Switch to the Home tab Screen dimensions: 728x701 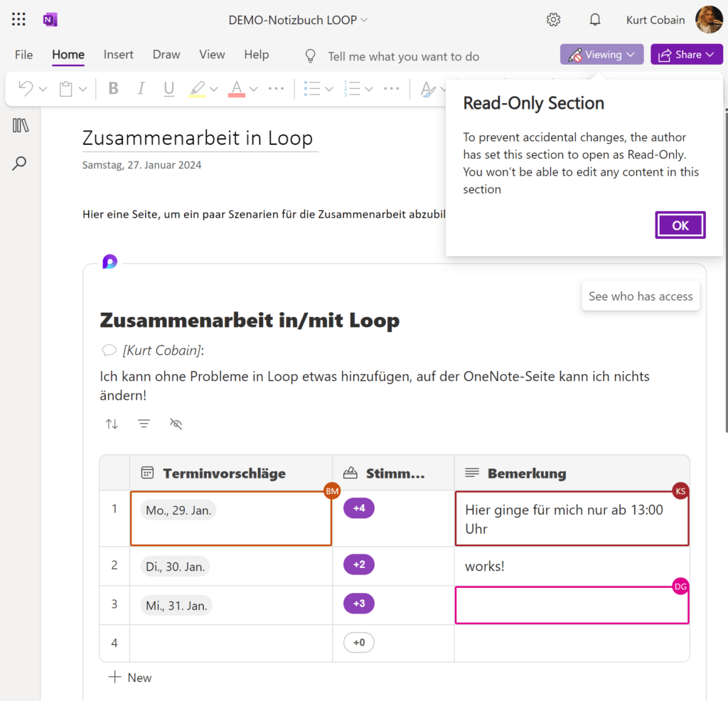(68, 55)
